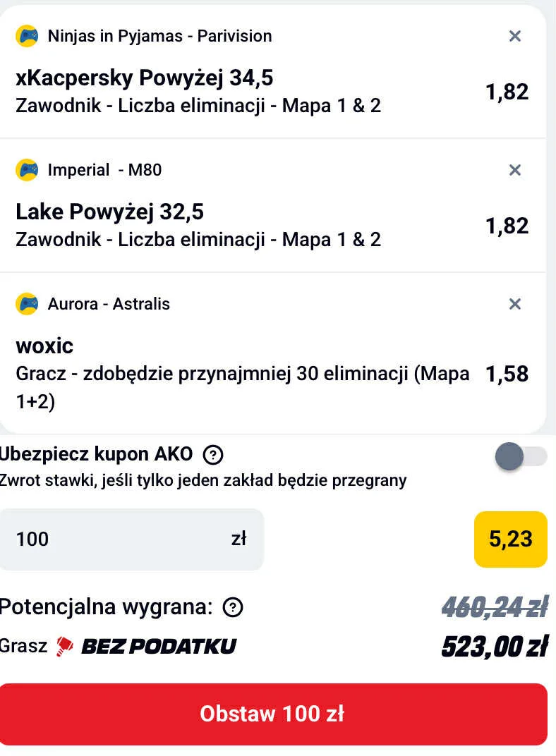Remove the Lake bet from the coupon
Viewport: 556px width, 756px height.
coord(515,170)
